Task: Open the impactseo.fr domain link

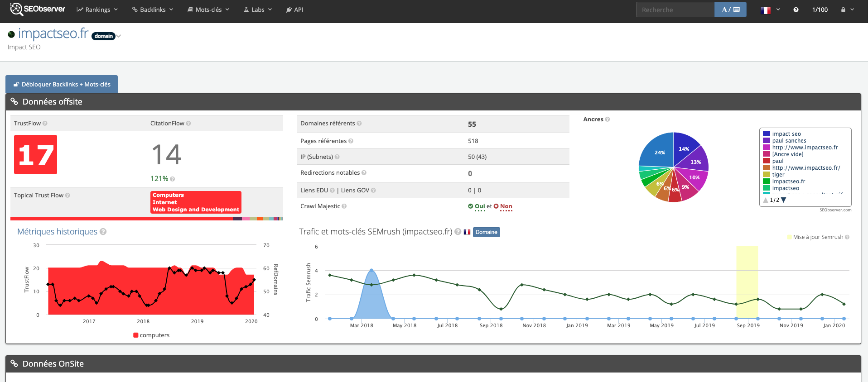Action: (x=53, y=33)
